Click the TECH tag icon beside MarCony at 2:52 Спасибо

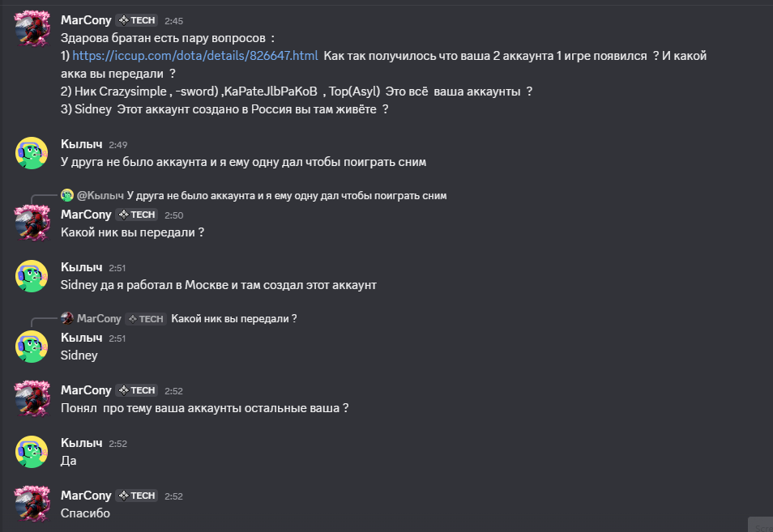(x=124, y=496)
